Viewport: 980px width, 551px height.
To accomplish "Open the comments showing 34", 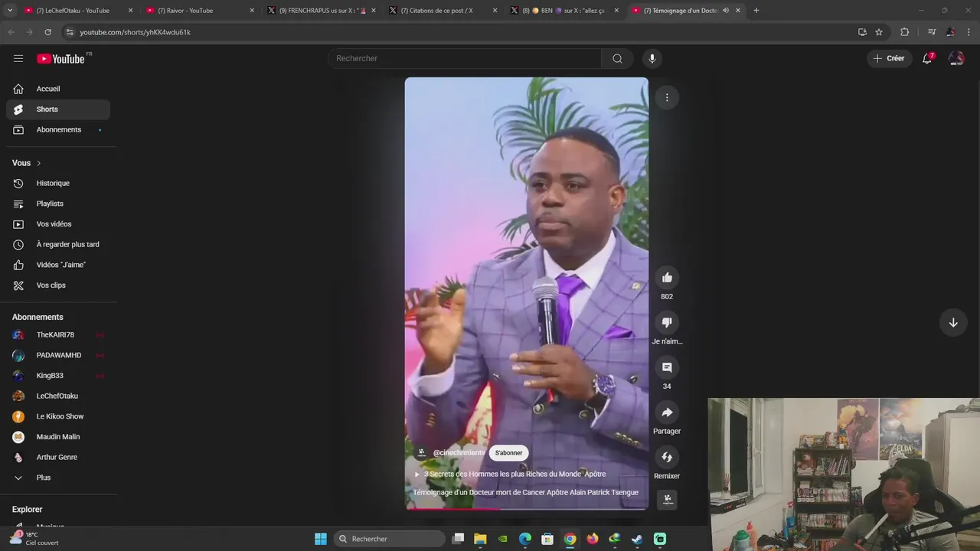I will (667, 367).
